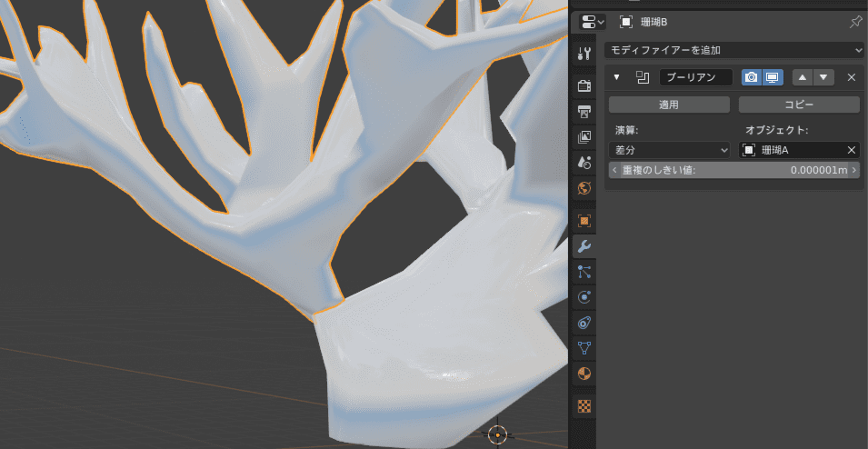Screen dimensions: 868x449
Task: Move the ブーリアン modifier down
Action: pyautogui.click(x=823, y=77)
